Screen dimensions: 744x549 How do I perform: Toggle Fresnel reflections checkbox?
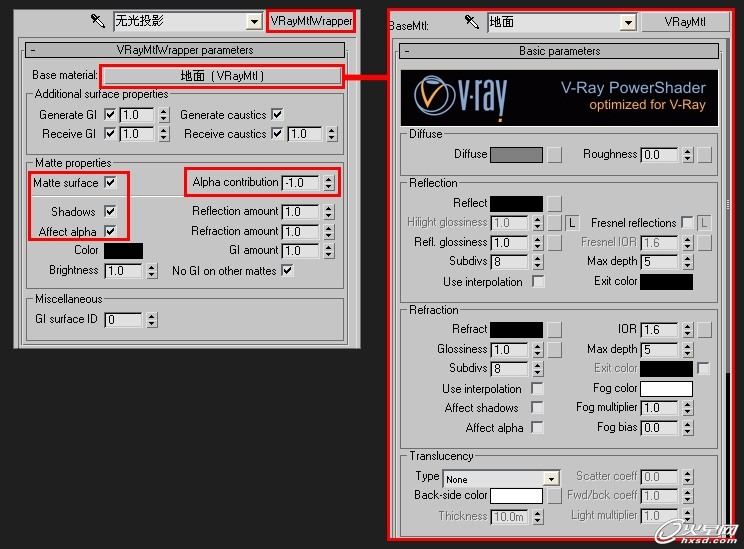pos(687,222)
